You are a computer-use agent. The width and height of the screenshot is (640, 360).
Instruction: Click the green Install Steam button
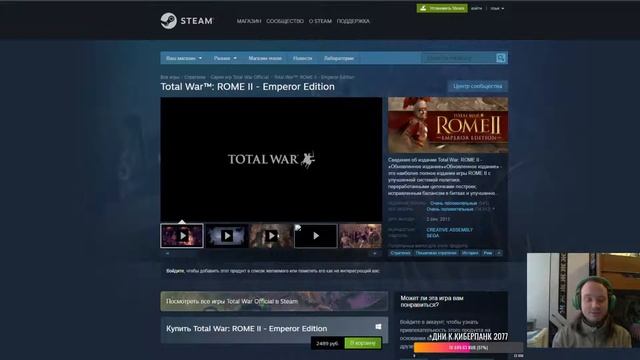click(x=442, y=8)
